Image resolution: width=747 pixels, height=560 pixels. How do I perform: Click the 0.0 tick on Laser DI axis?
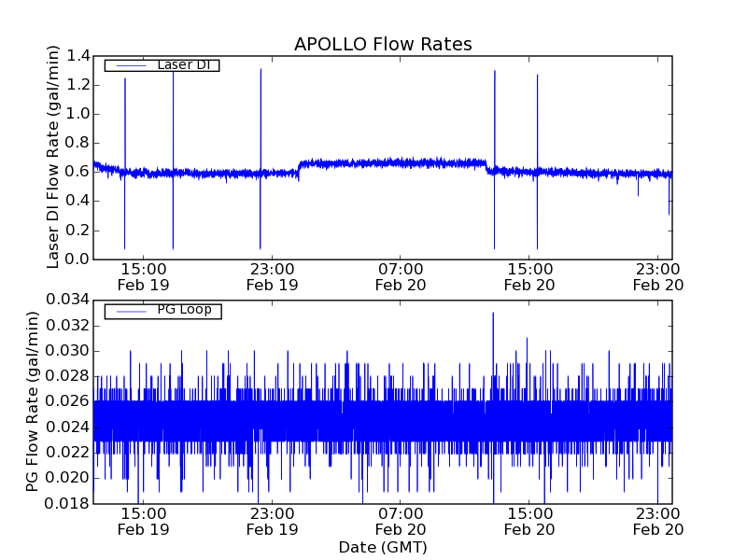click(x=78, y=259)
